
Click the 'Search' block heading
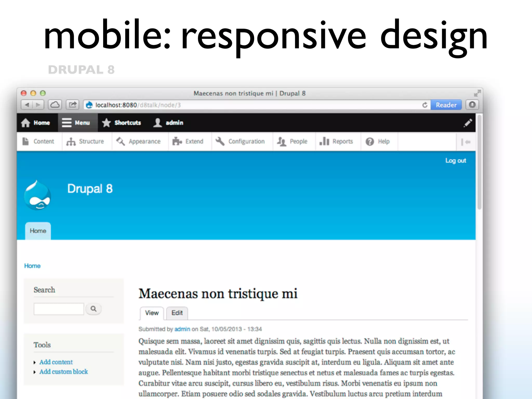44,290
